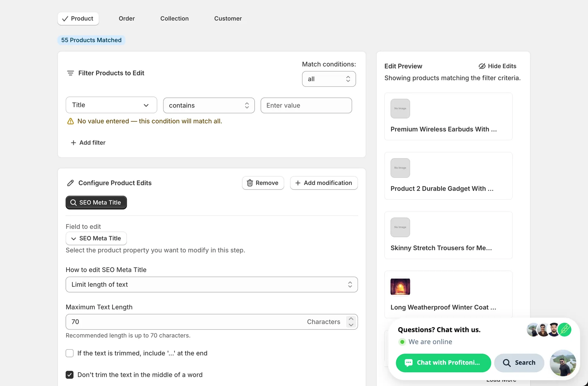
Task: Click the Premium Wireless Earbuds product thumbnail
Action: 400,109
